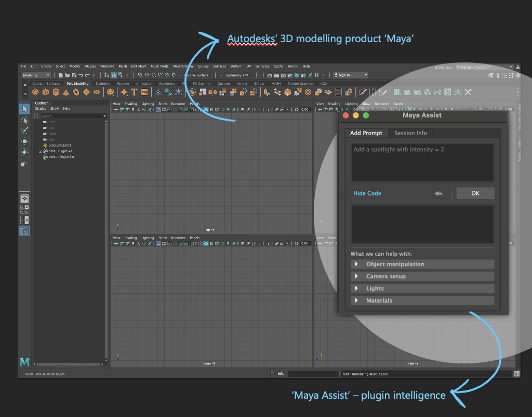Screen dimensions: 532x417
Task: Click the platonic solid shelf icon
Action: pos(110,92)
